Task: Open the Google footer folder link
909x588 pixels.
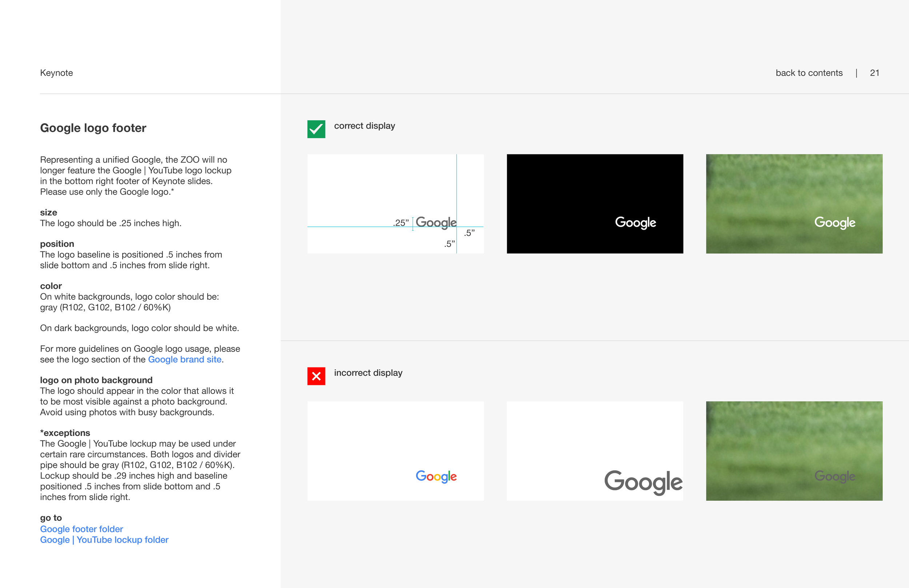Action: (x=81, y=529)
